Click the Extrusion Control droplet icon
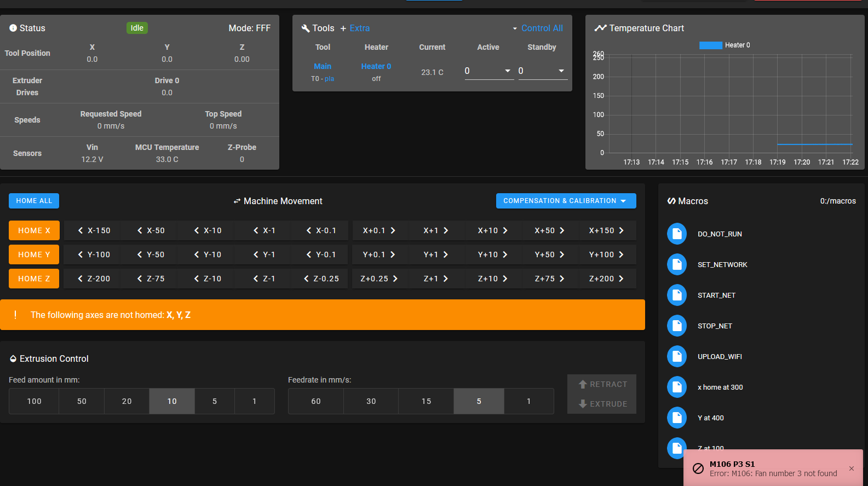 tap(13, 358)
